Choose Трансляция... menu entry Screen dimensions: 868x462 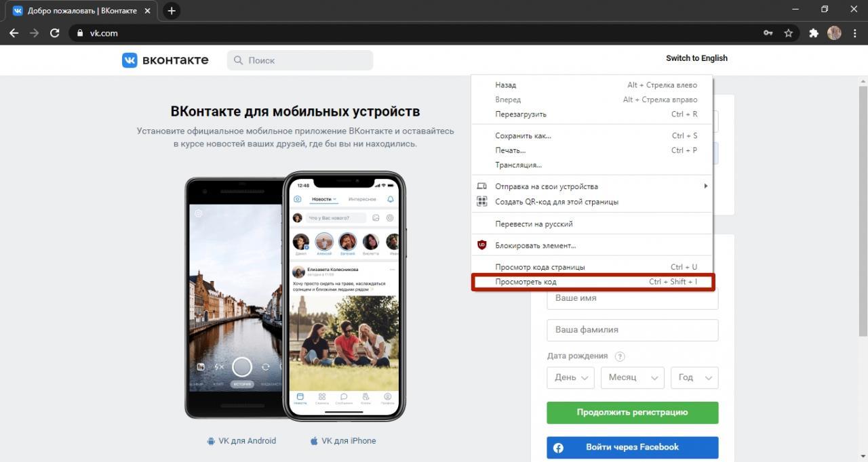tap(592, 165)
